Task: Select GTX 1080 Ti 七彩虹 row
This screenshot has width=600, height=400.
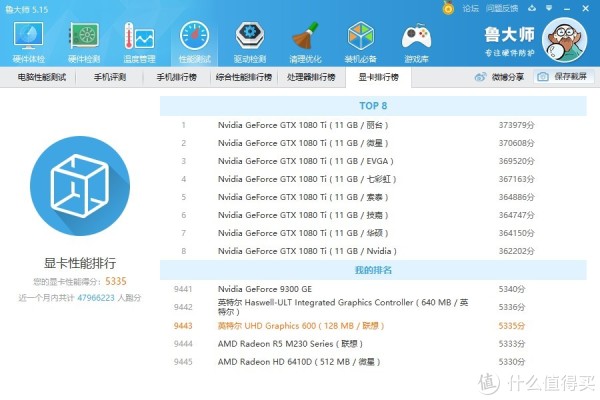Action: coord(373,179)
